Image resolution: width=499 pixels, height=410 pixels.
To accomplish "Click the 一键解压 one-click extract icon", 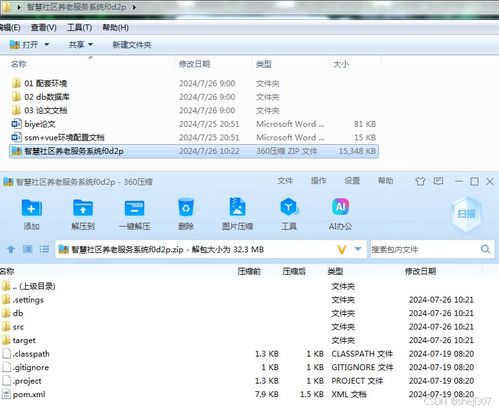I will [x=134, y=208].
